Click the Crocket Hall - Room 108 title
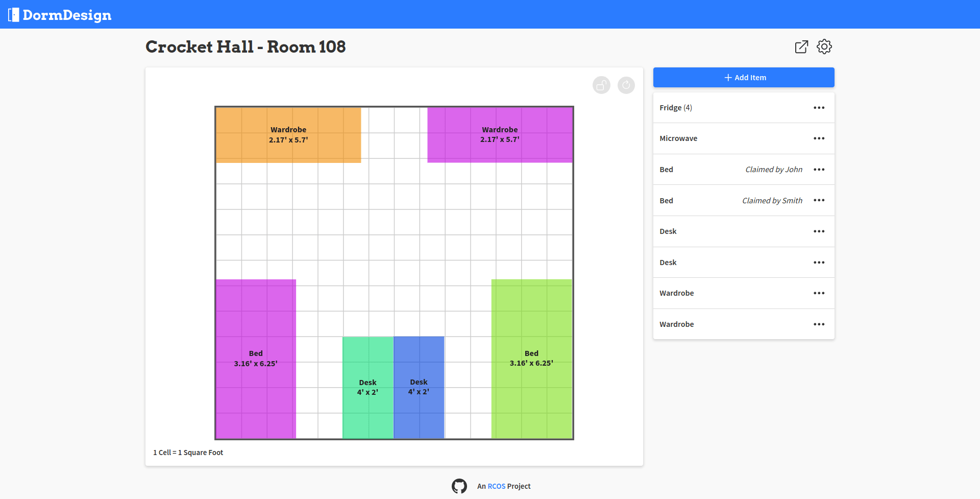The height and width of the screenshot is (499, 980). (x=246, y=46)
